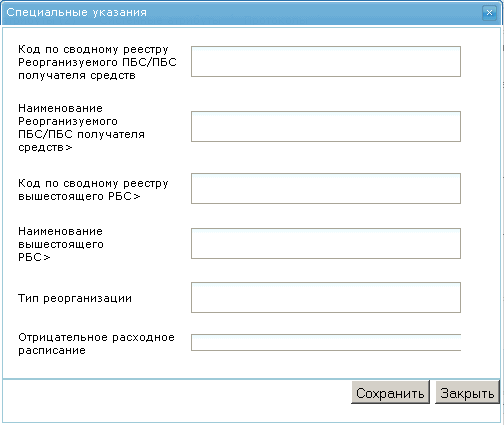Click the Код по сводному реестру Реорганизуемого ПБС label
This screenshot has height=425, width=504.
(x=97, y=62)
